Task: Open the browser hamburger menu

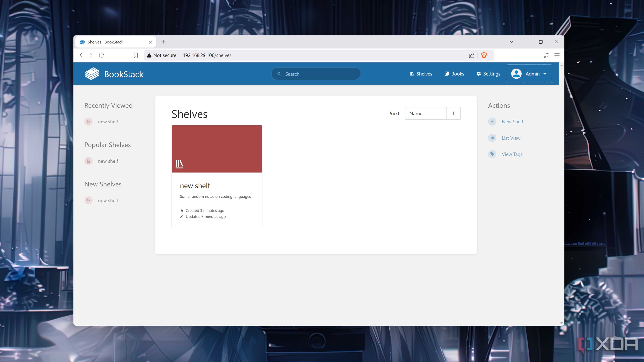Action: pyautogui.click(x=557, y=55)
